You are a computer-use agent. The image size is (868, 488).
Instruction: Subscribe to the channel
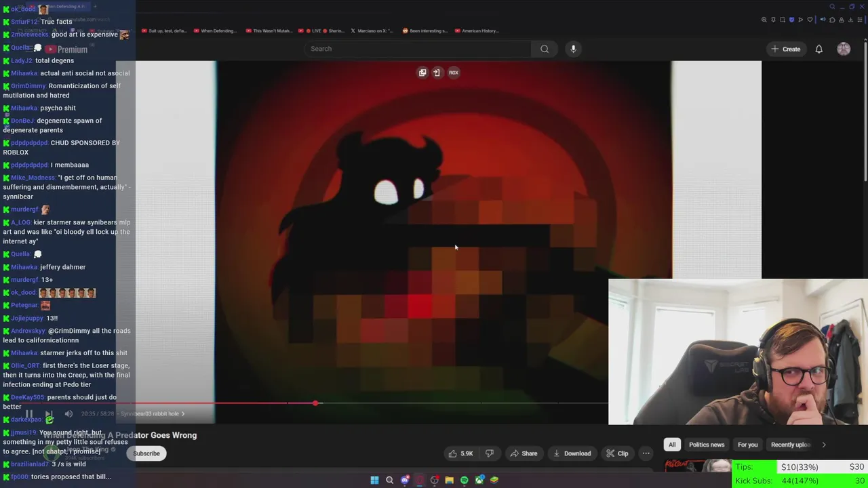[146, 453]
